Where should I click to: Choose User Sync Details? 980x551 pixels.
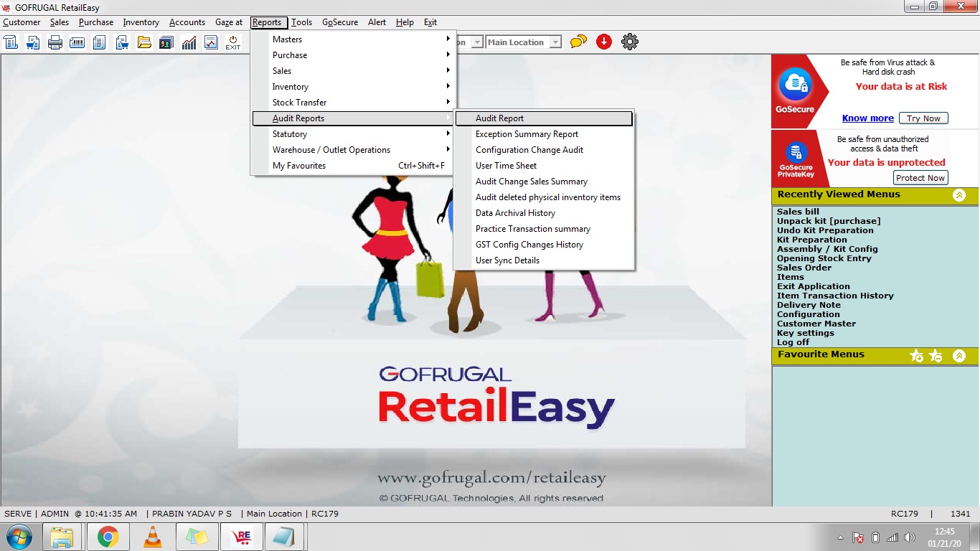point(544,260)
